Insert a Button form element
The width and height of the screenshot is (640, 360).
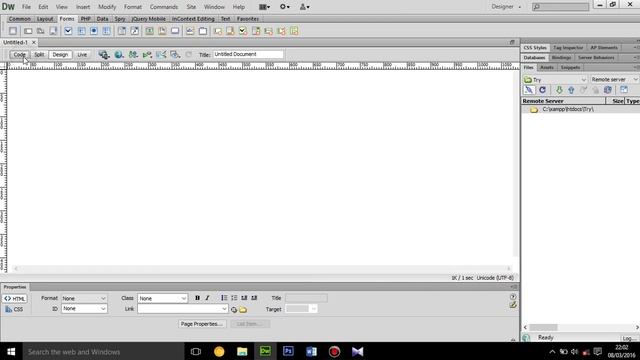coord(175,31)
